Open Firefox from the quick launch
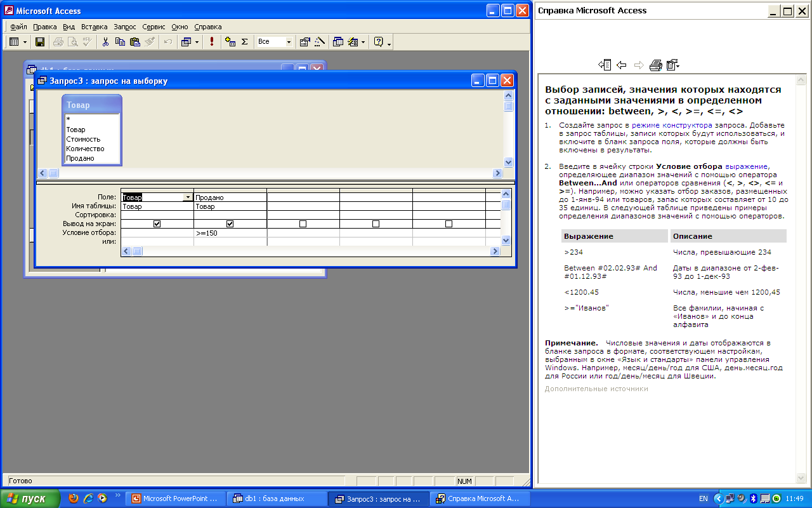812x508 pixels. pyautogui.click(x=73, y=498)
